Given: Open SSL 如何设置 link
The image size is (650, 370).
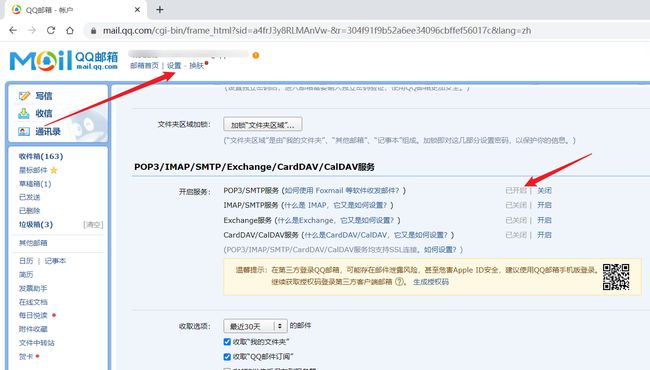Looking at the screenshot, I should coord(440,249).
